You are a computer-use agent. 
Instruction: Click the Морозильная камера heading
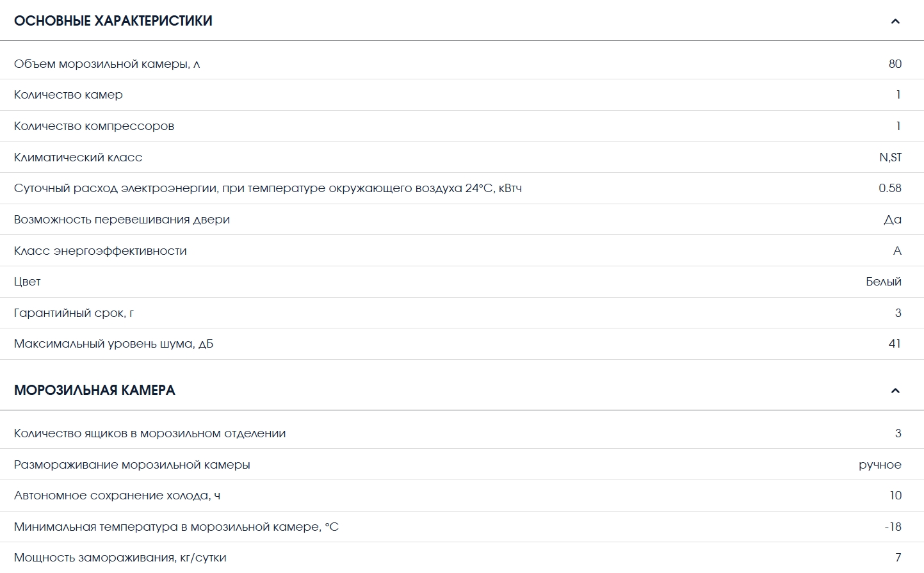point(95,391)
